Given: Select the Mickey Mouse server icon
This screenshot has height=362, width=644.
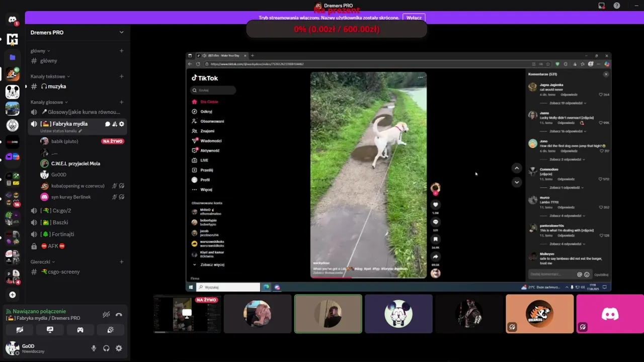Looking at the screenshot, I should pos(13,92).
